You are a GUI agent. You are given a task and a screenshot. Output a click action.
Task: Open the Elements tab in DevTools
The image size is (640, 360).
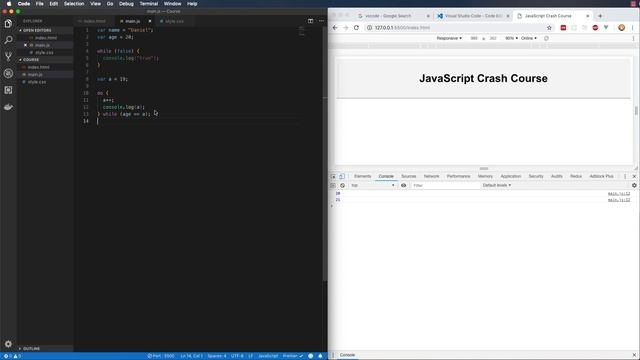pos(362,176)
